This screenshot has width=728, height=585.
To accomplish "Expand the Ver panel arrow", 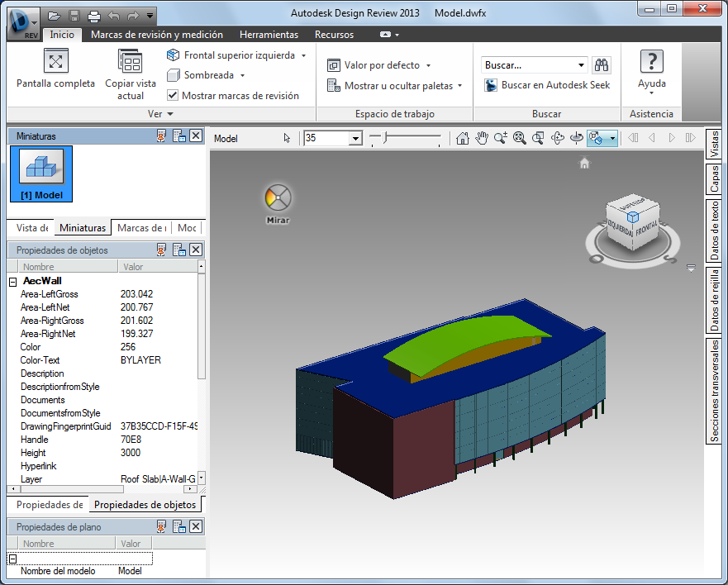I will pos(170,114).
